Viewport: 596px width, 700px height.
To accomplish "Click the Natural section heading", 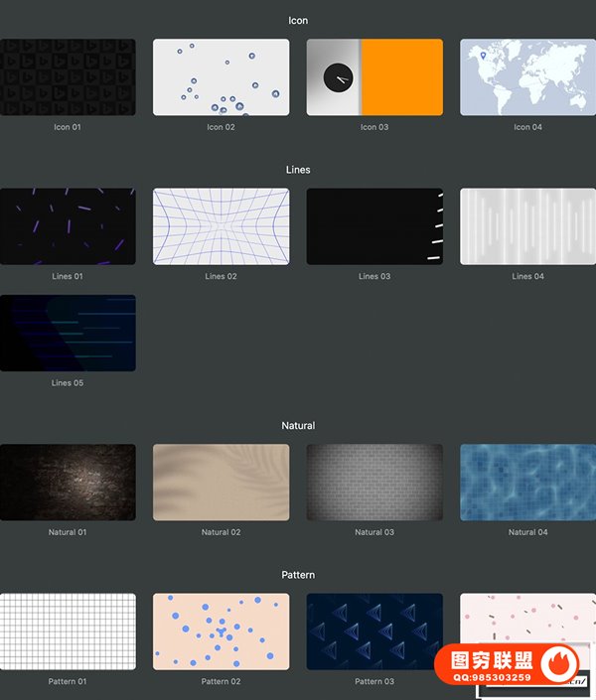I will click(x=298, y=425).
